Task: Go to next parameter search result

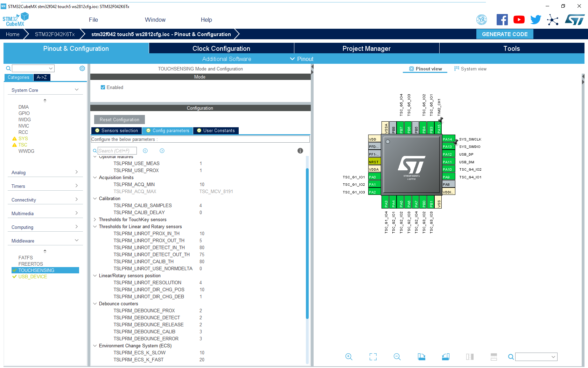Action: pyautogui.click(x=162, y=151)
